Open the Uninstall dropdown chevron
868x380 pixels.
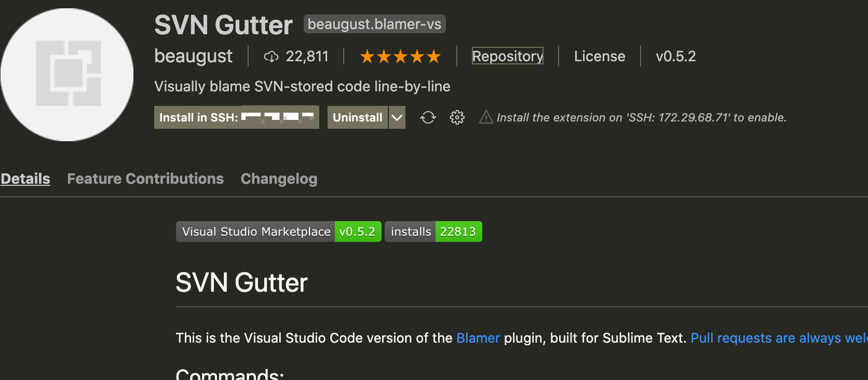click(397, 117)
